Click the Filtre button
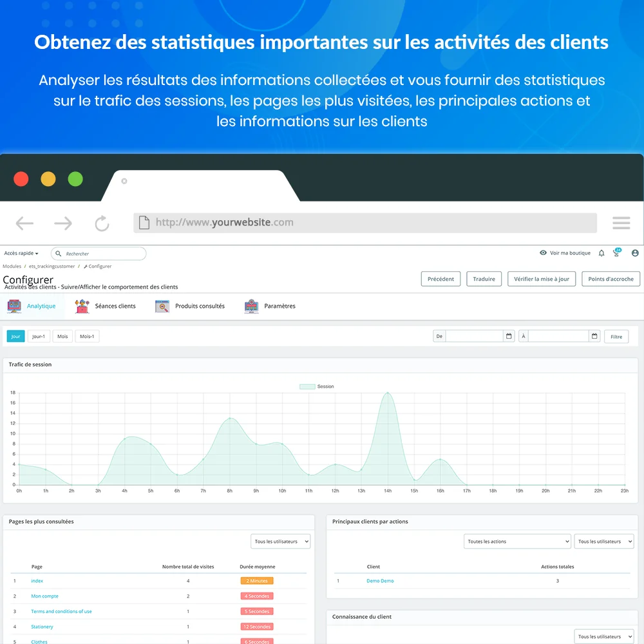644x644 pixels. tap(616, 337)
